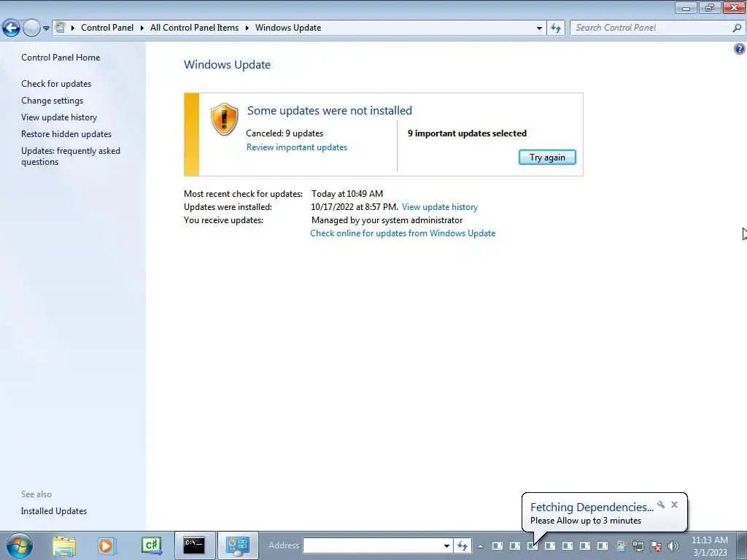Click the Back navigation arrow
This screenshot has width=747, height=560.
(x=12, y=28)
